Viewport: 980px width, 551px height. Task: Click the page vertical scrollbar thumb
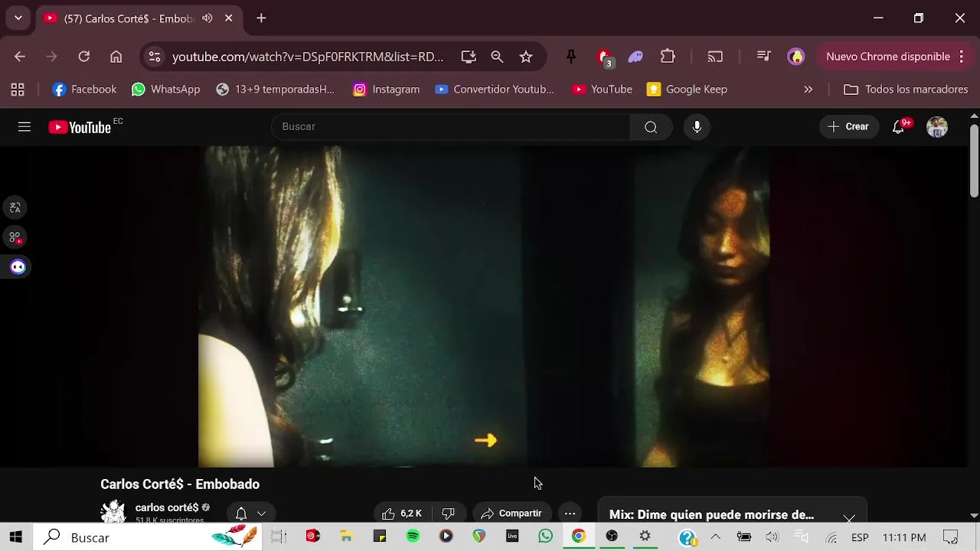(974, 159)
